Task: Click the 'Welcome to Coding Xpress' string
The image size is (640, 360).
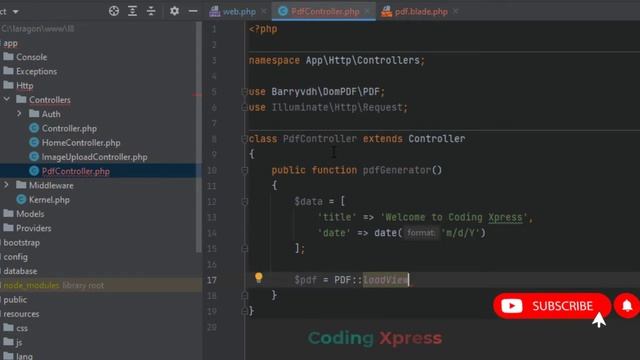Action: (x=454, y=217)
